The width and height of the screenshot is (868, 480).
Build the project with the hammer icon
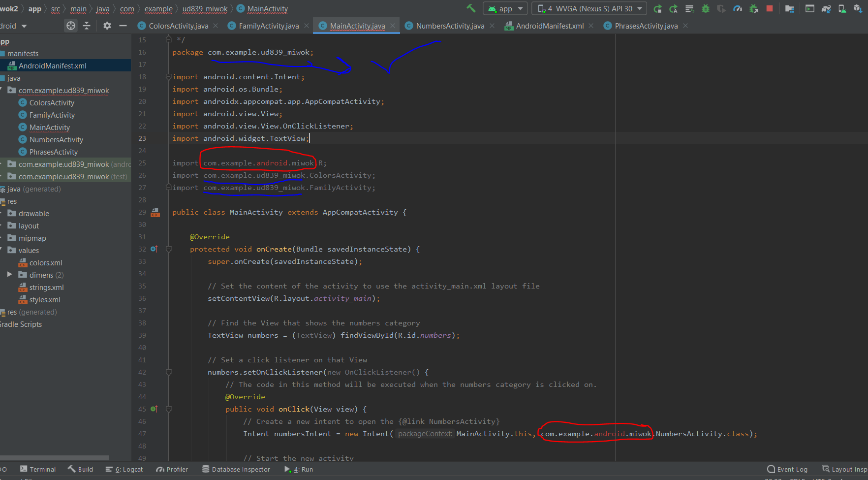[470, 8]
